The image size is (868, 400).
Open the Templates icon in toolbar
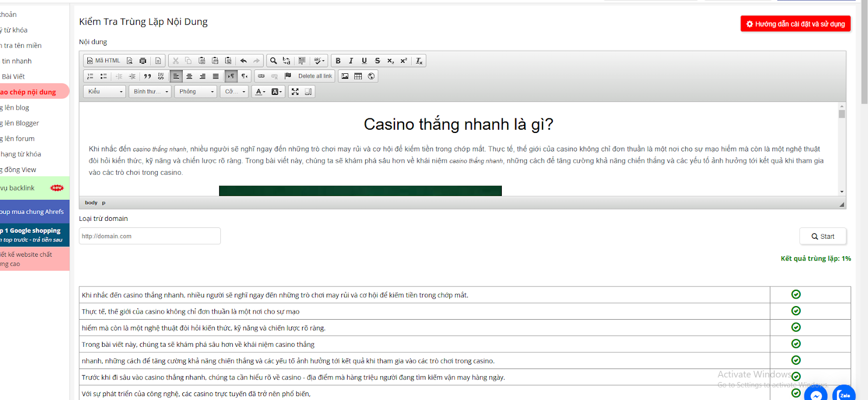(x=158, y=61)
